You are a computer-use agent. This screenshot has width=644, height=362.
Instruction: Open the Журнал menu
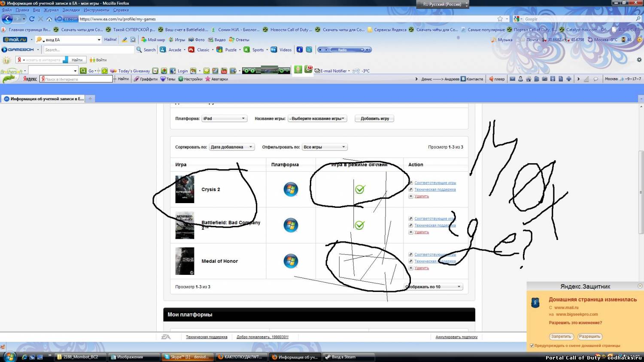pyautogui.click(x=51, y=10)
